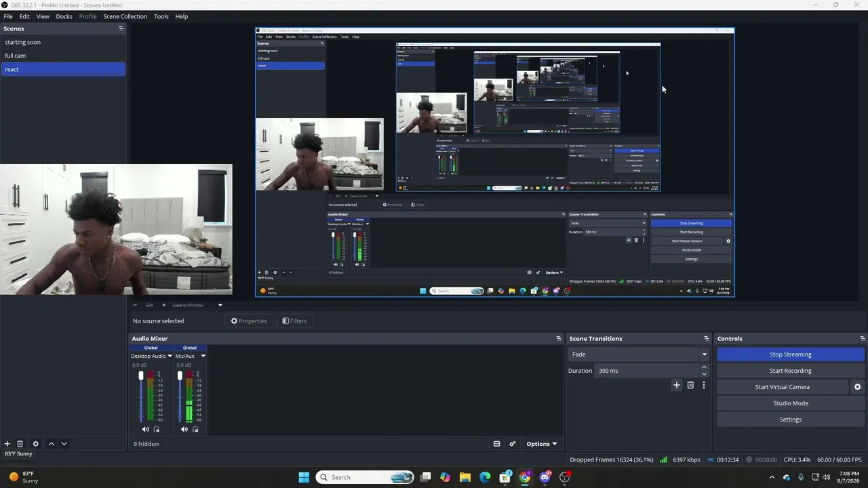
Task: Open OBS Settings from Controls
Action: point(791,420)
